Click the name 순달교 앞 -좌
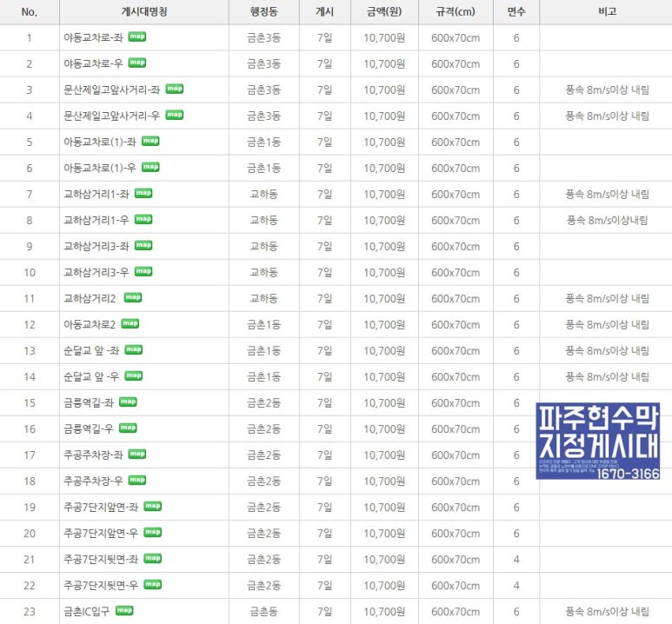Viewport: 672px width, 624px height. [x=91, y=351]
